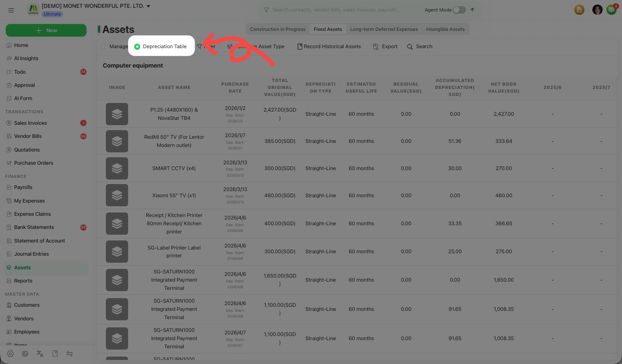Click the "RedMi 50" TV" asset name
Image resolution: width=622 pixels, height=364 pixels.
(174, 141)
